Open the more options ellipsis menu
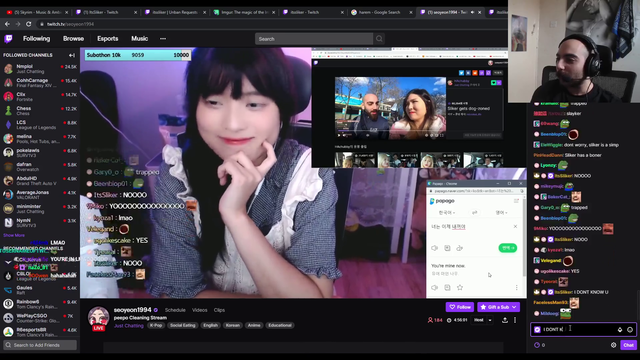Screen dimensions: 640x360 coord(163,39)
